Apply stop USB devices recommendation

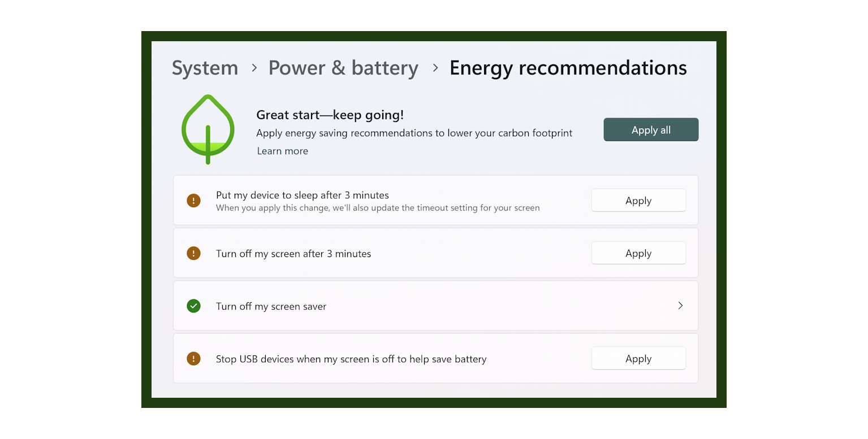(x=638, y=358)
